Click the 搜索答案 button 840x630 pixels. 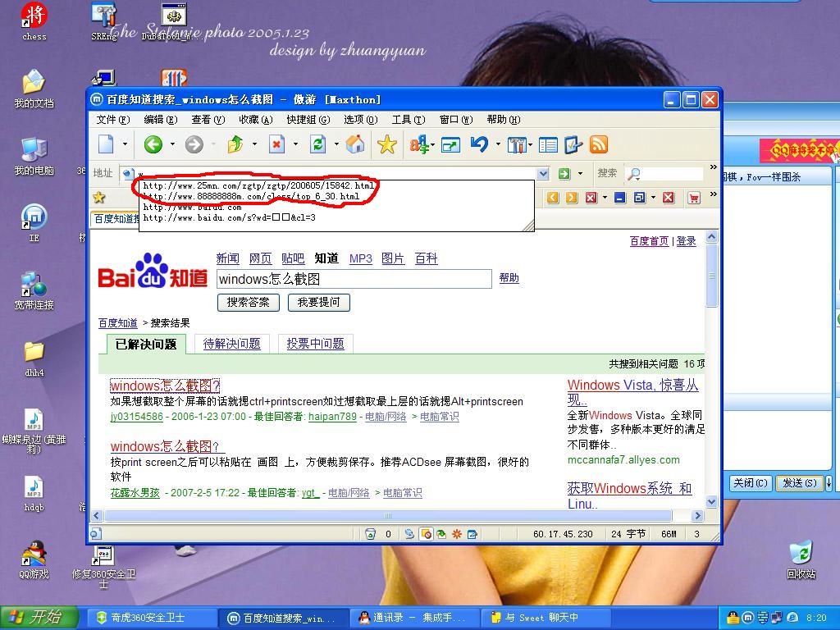(248, 302)
